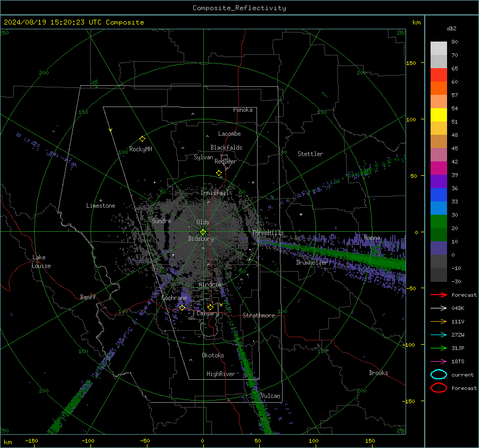The image size is (479, 448).
Task: Pick the bright green dBZ legend swatch
Action: point(439,222)
